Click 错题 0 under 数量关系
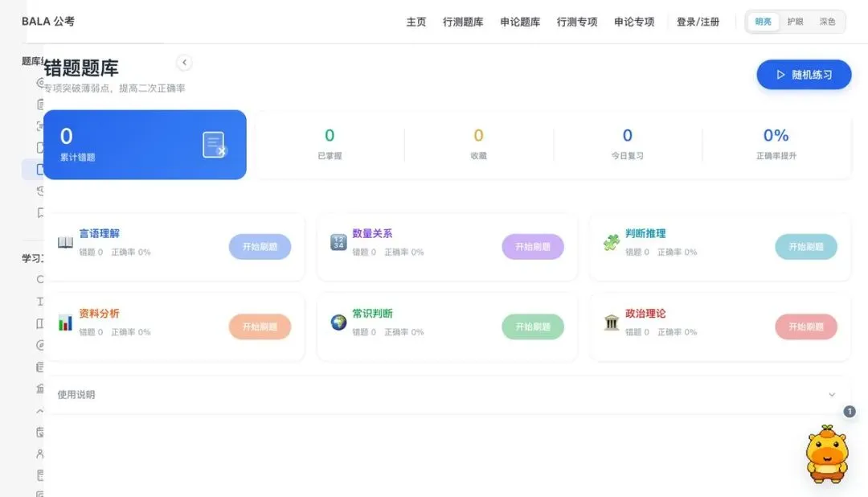868x497 pixels. pos(364,252)
